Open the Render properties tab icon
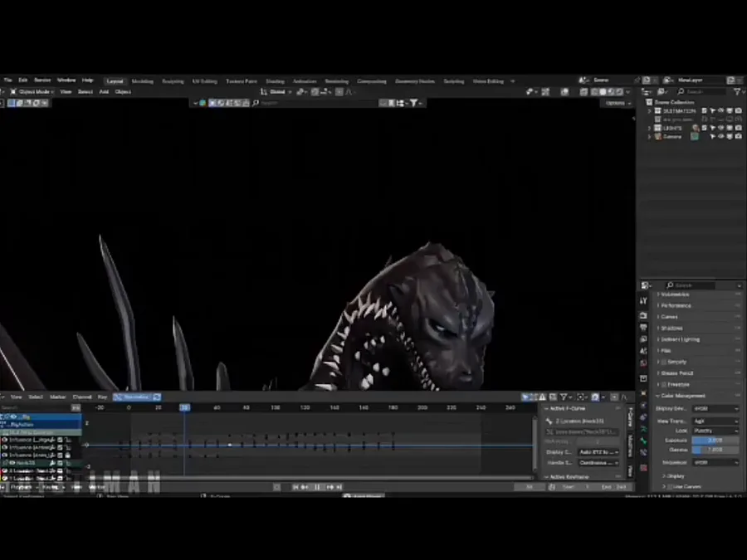This screenshot has height=560, width=747. (x=643, y=316)
